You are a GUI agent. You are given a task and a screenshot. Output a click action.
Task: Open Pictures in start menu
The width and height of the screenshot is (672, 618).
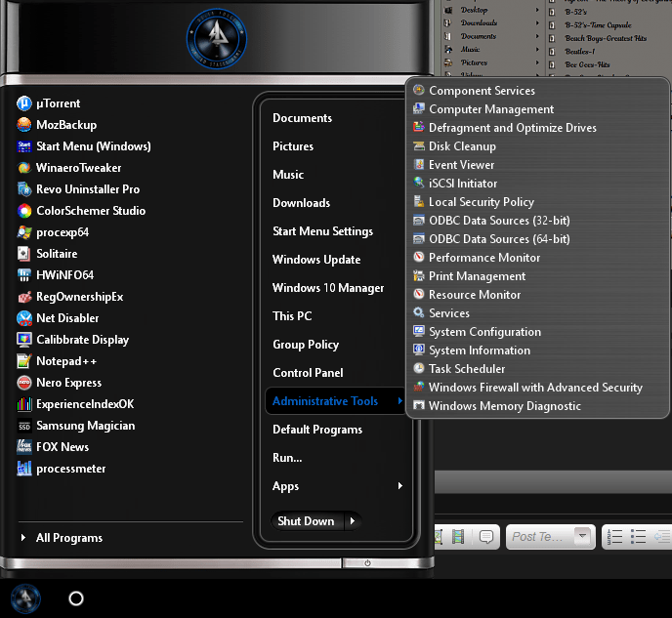click(x=293, y=146)
